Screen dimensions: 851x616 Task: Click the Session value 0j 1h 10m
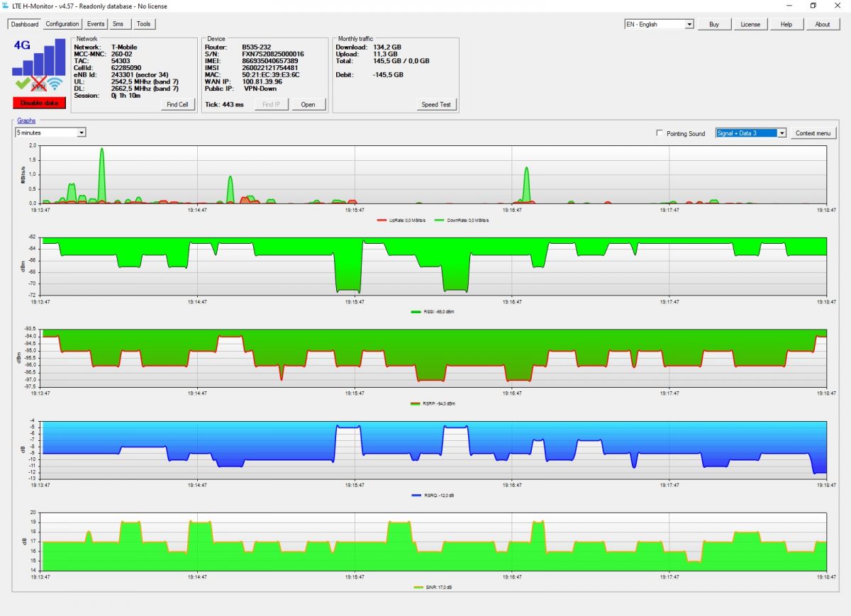tap(127, 95)
